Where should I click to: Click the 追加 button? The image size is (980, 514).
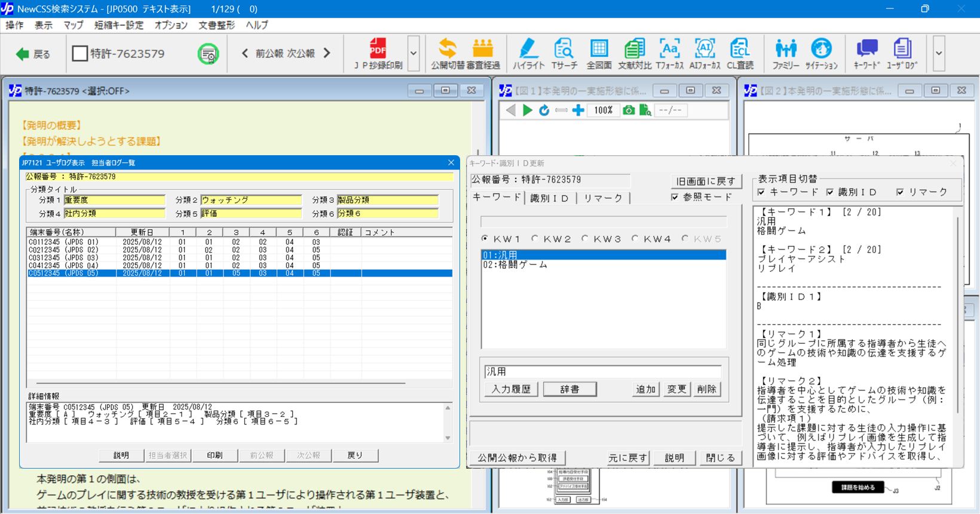[x=645, y=389]
